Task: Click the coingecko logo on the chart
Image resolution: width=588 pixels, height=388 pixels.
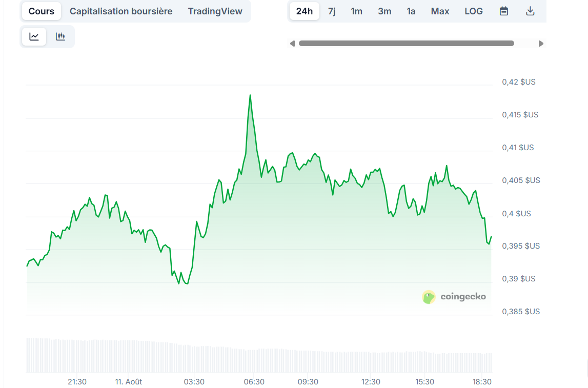Action: 454,297
